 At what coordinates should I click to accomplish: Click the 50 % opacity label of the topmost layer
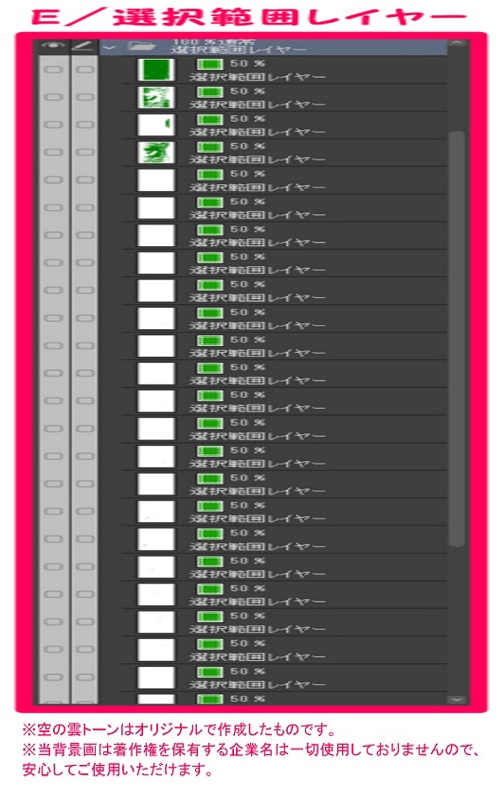click(x=247, y=63)
